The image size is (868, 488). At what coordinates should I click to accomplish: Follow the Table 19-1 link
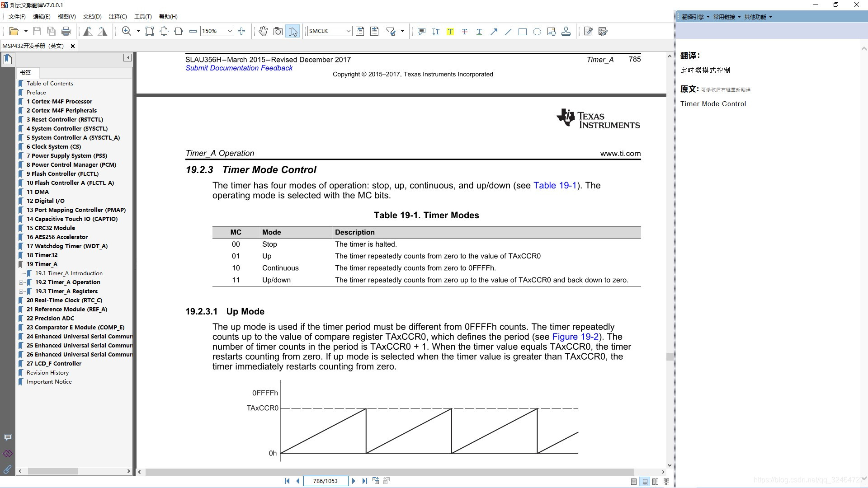point(555,185)
